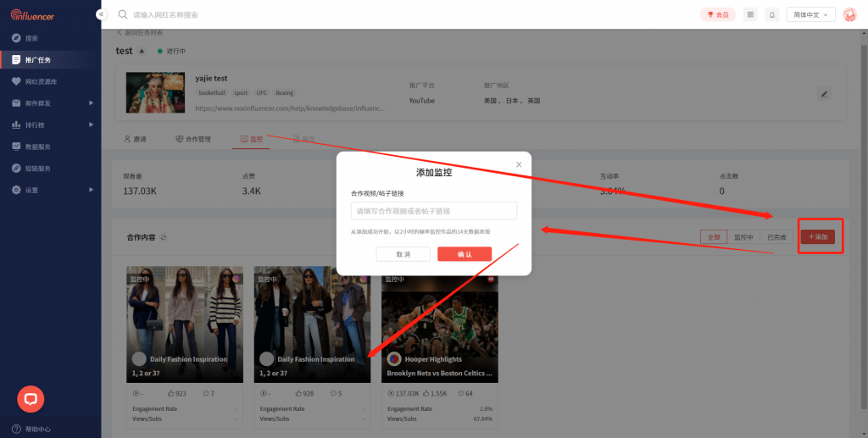
Task: Open the apps grid icon in header
Action: point(750,14)
